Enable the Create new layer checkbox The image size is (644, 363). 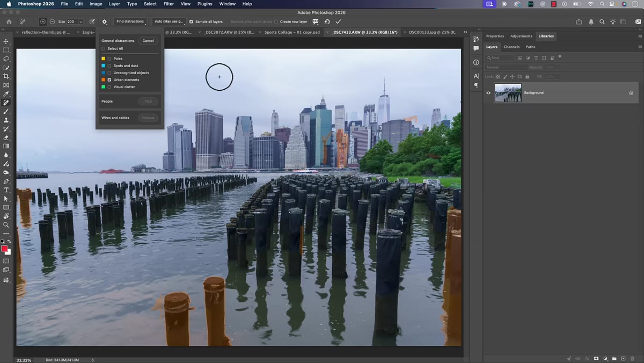click(x=276, y=21)
